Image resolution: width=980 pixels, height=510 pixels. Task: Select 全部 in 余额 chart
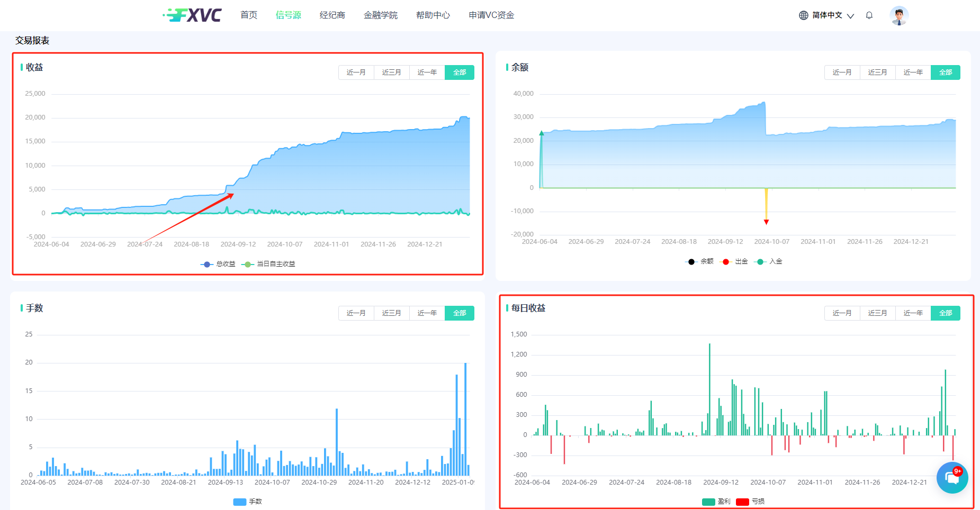click(946, 72)
